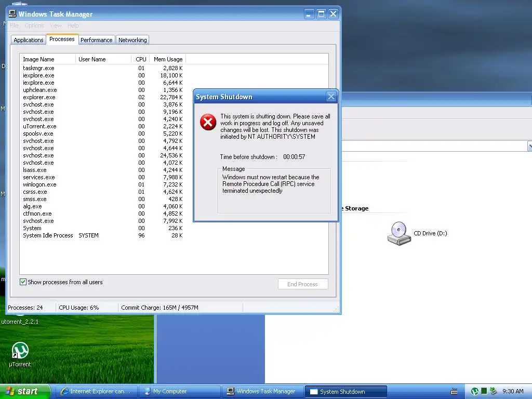This screenshot has height=399, width=532.
Task: Click the Commit Charge status entry
Action: coord(160,308)
